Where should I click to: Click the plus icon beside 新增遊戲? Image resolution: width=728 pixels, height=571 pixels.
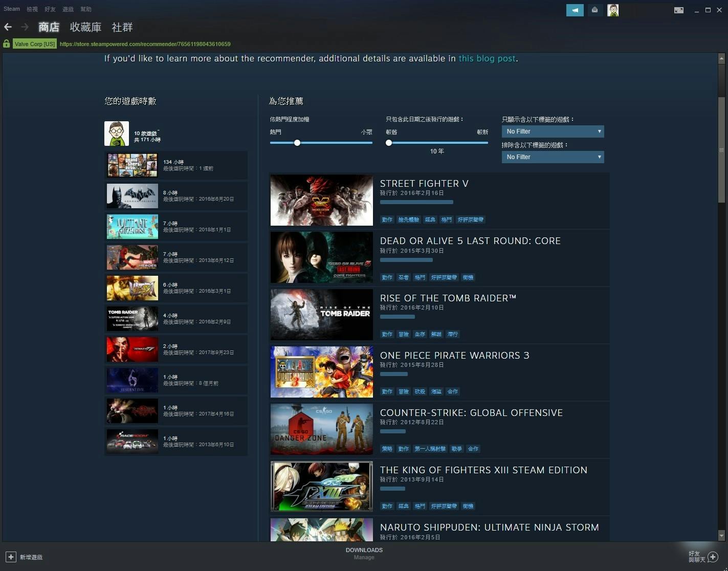(11, 557)
